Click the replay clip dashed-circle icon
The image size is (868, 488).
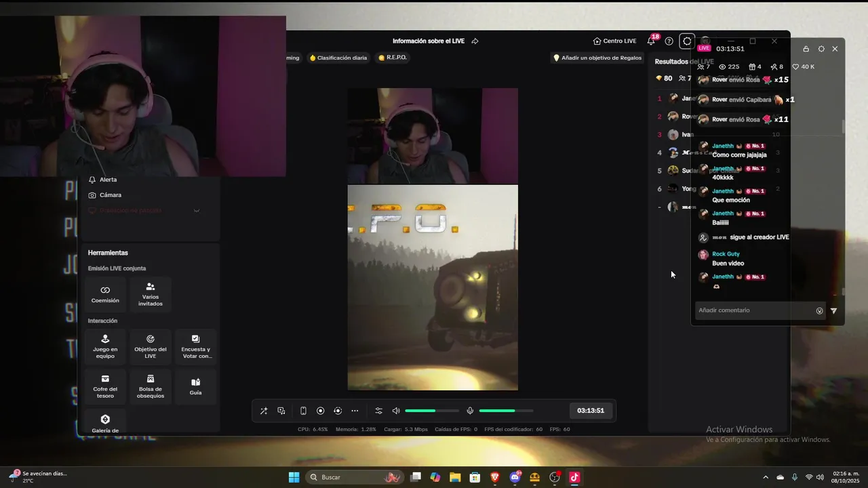338,411
